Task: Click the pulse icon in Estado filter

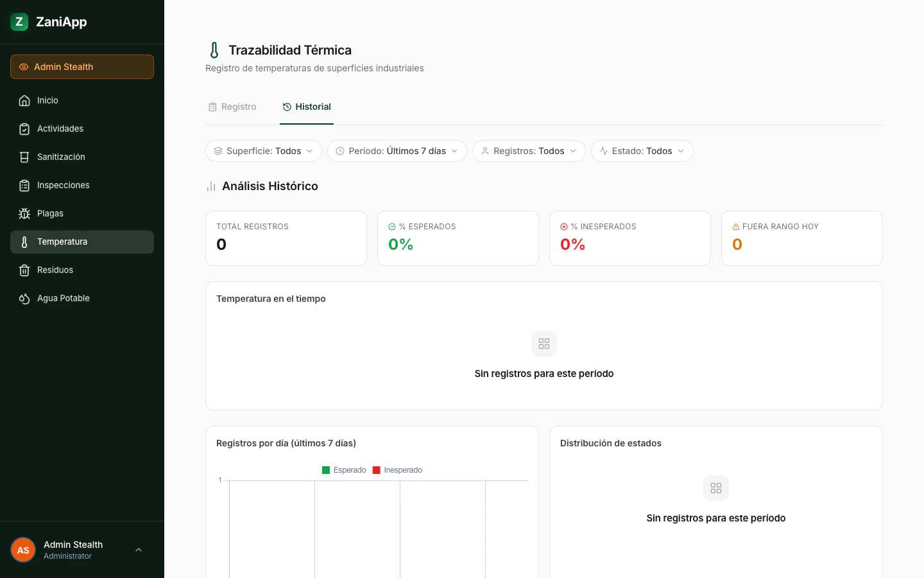Action: point(604,151)
